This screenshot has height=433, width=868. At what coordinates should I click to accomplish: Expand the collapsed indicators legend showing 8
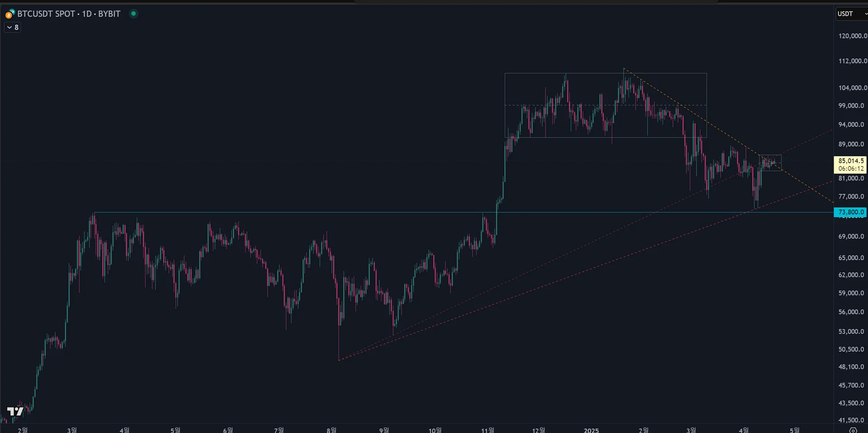coord(13,28)
